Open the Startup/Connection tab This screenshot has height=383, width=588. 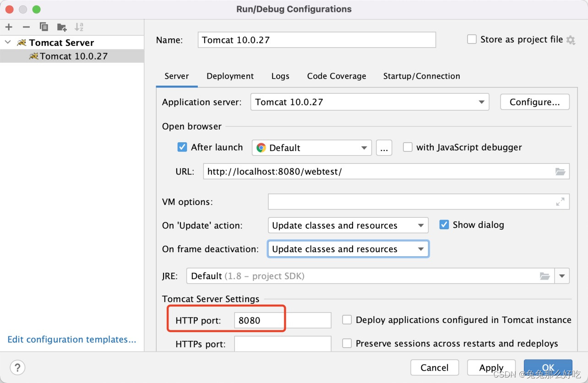coord(422,76)
